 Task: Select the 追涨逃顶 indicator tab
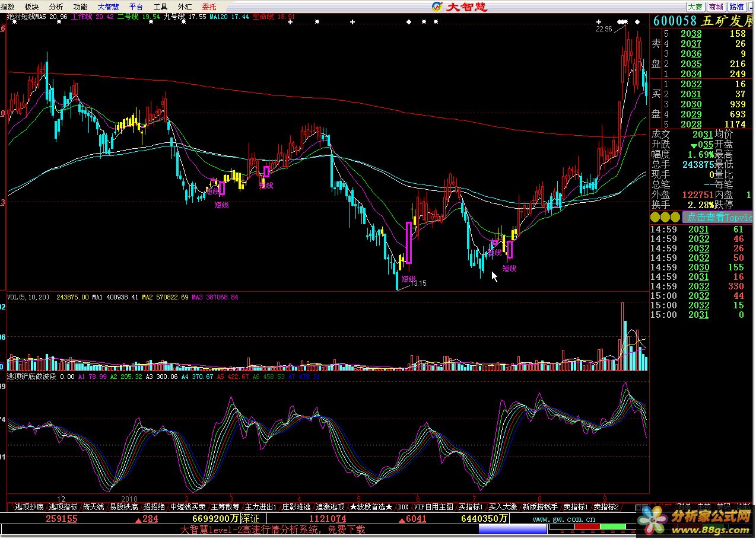(x=330, y=507)
